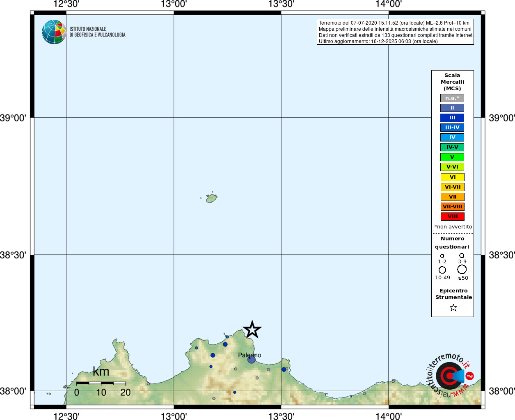
Task: Click the 10-49 questionnaire circle in the legend
Action: coord(442,270)
